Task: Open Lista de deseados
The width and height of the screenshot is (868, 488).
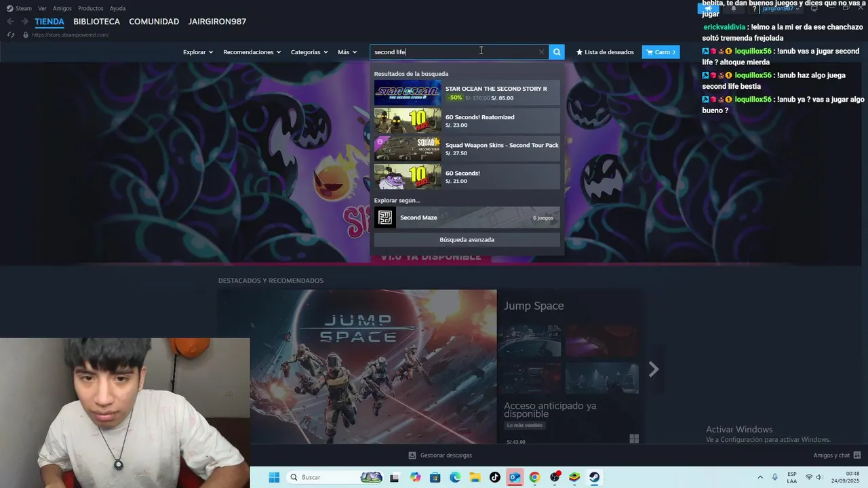Action: pos(605,52)
